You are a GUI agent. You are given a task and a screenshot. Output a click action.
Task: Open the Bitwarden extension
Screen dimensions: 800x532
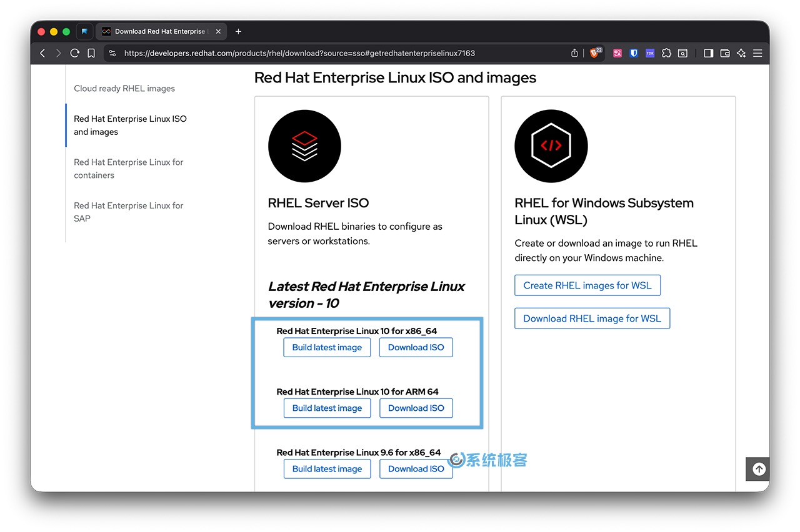click(x=633, y=53)
